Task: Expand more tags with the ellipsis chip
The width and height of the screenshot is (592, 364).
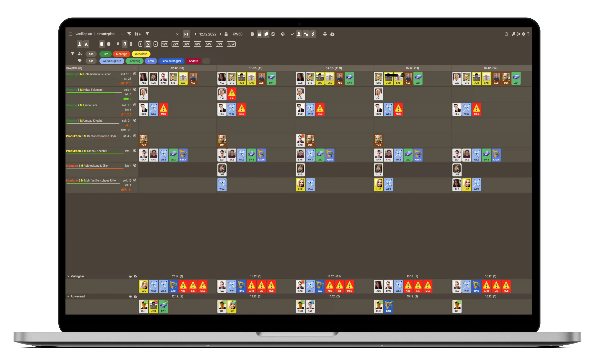Action: pyautogui.click(x=206, y=61)
